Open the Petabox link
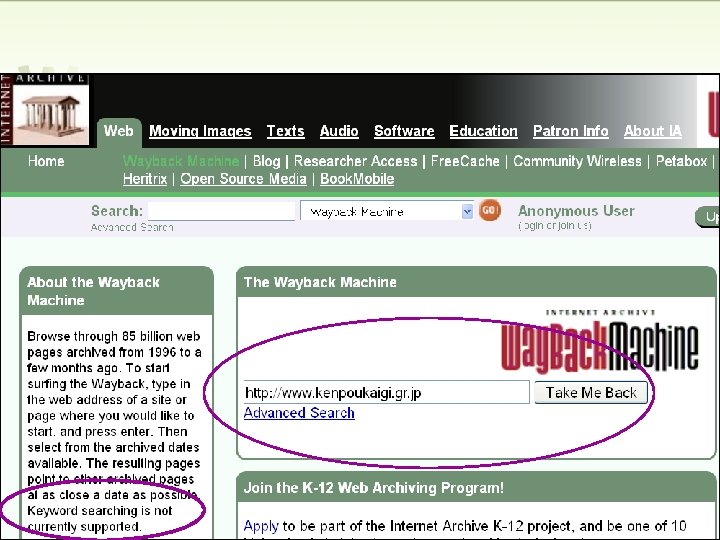This screenshot has width=720, height=540. click(x=681, y=161)
